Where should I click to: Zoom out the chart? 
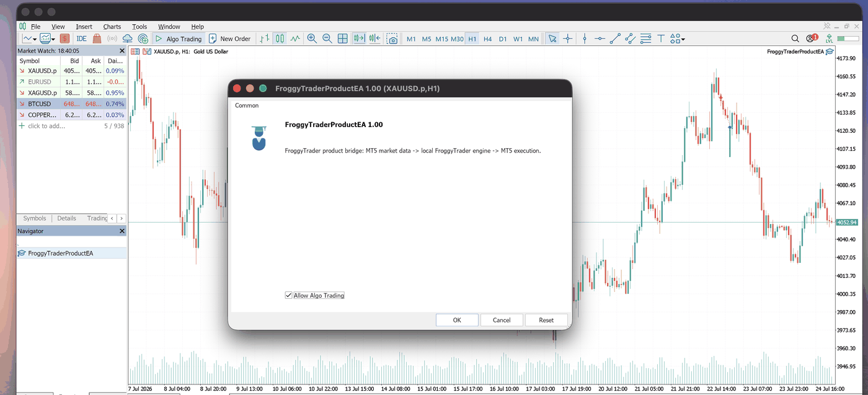click(327, 38)
